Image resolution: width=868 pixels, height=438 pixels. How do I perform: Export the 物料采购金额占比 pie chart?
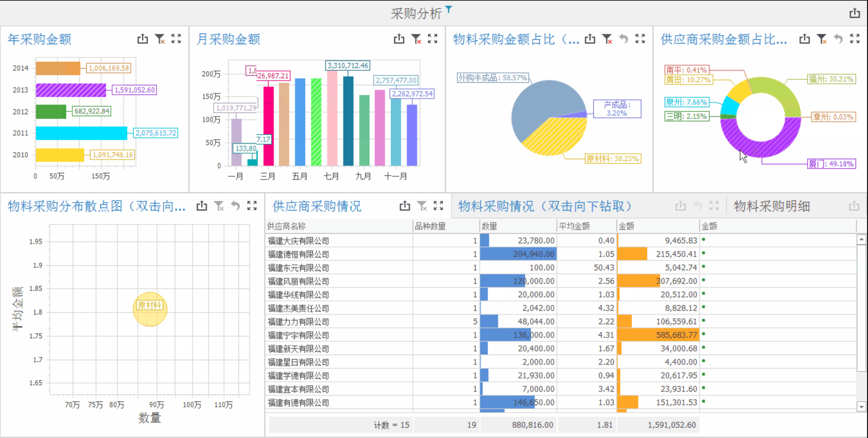(x=590, y=39)
